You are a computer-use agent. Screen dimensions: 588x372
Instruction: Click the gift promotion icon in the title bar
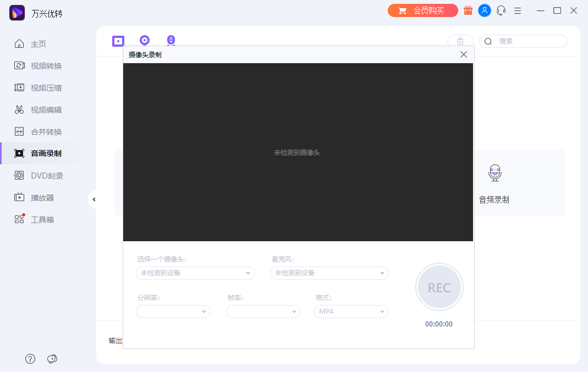coord(468,10)
